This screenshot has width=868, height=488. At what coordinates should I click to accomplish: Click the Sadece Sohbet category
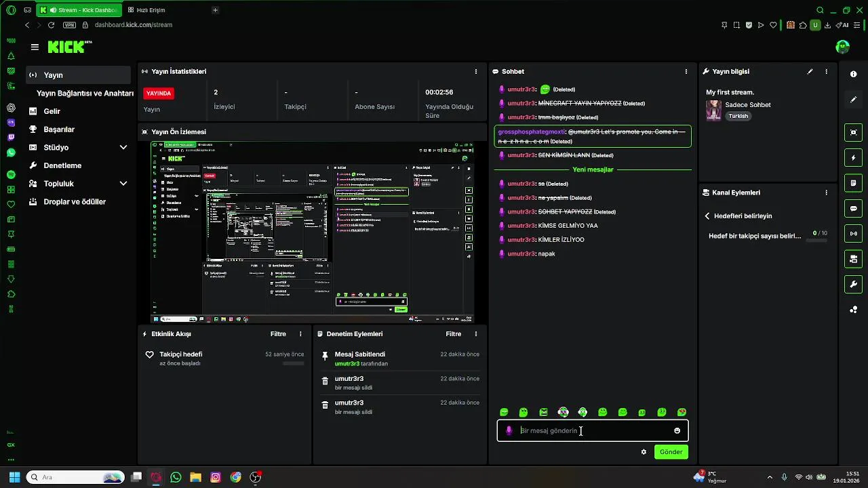pos(747,105)
